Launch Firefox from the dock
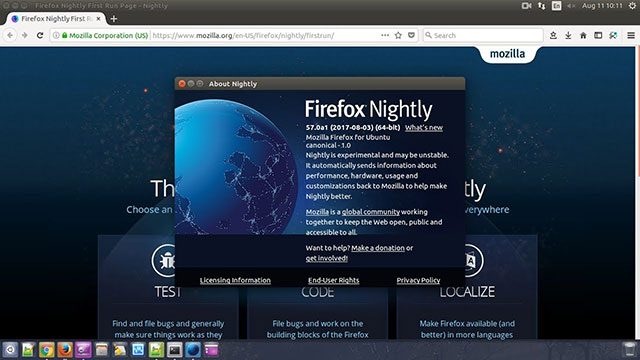The width and height of the screenshot is (640, 360). 65,350
